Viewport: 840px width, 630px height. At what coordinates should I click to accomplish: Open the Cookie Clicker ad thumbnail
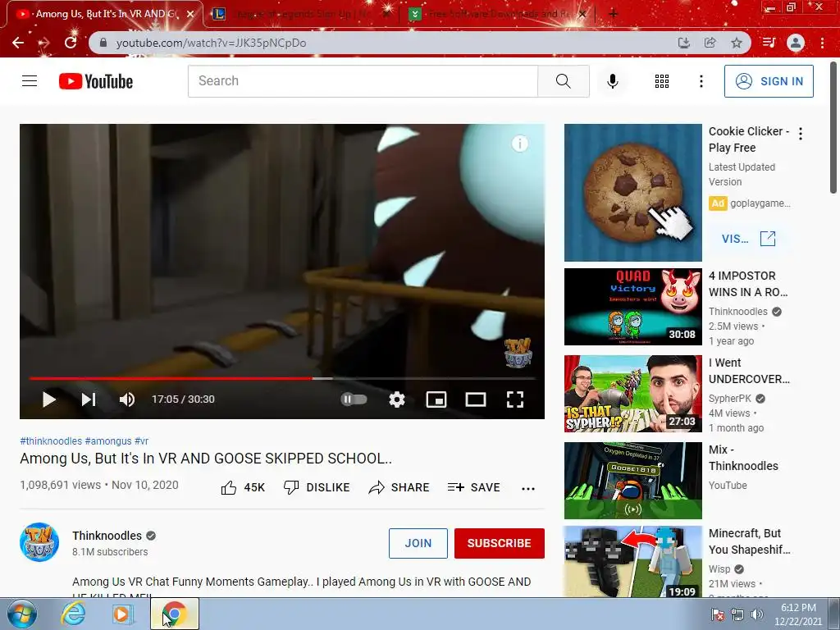tap(632, 193)
